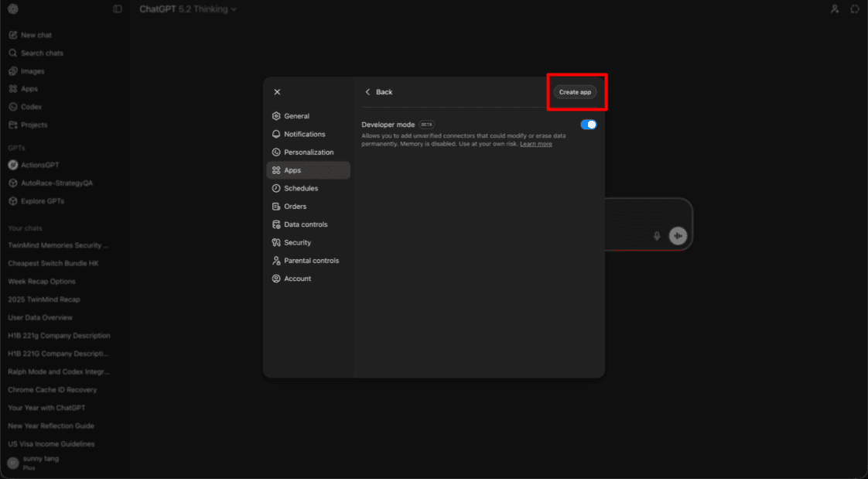868x479 pixels.
Task: Click the microphone icon in the prompt bar
Action: 657,236
